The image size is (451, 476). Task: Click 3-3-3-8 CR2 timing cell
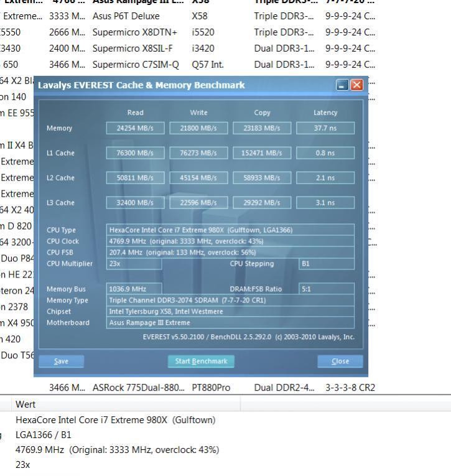pos(350,388)
